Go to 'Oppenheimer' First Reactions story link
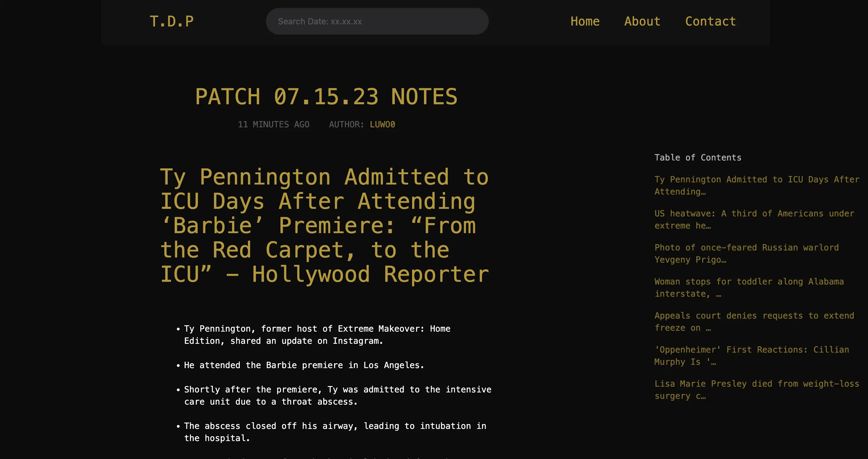868x459 pixels. click(x=751, y=356)
